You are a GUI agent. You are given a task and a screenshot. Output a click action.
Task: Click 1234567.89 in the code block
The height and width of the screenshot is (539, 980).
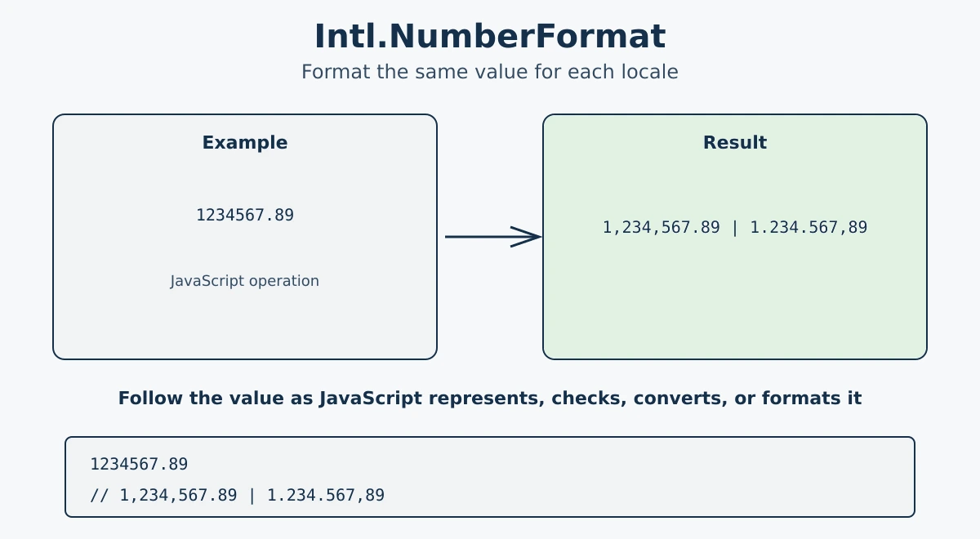[139, 464]
